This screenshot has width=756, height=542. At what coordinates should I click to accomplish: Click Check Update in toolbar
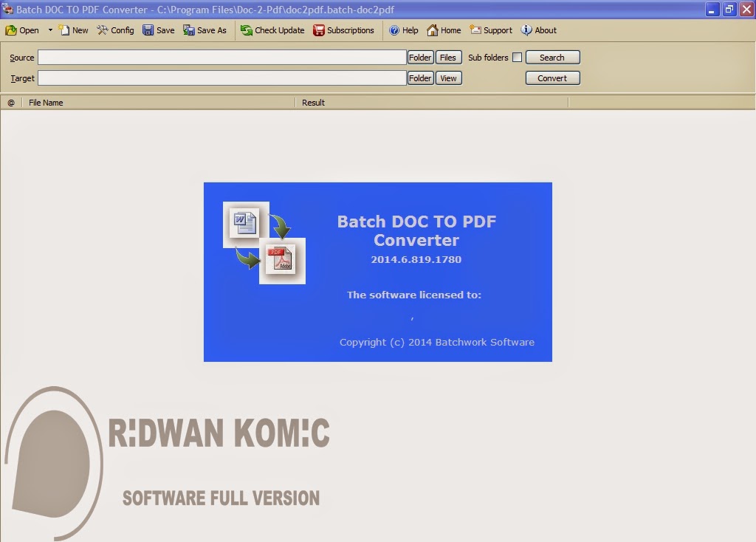[272, 30]
